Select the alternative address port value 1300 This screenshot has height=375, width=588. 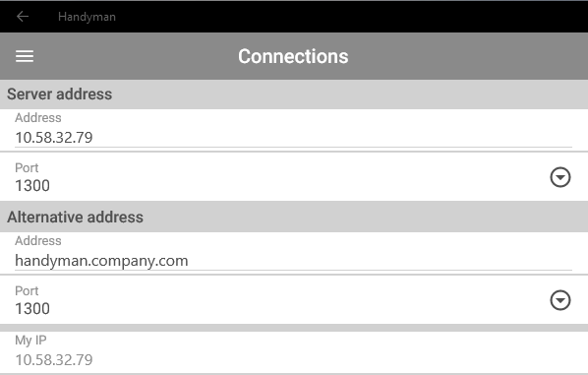click(32, 309)
